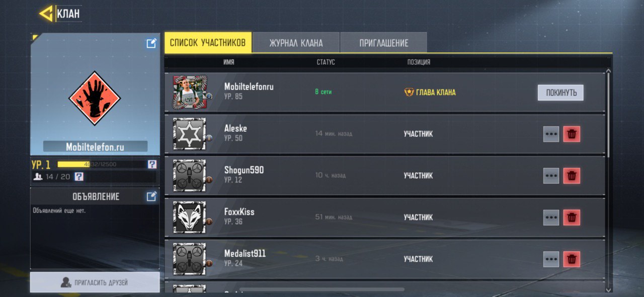The height and width of the screenshot is (297, 644).
Task: Click the Покинуть button
Action: pyautogui.click(x=560, y=92)
